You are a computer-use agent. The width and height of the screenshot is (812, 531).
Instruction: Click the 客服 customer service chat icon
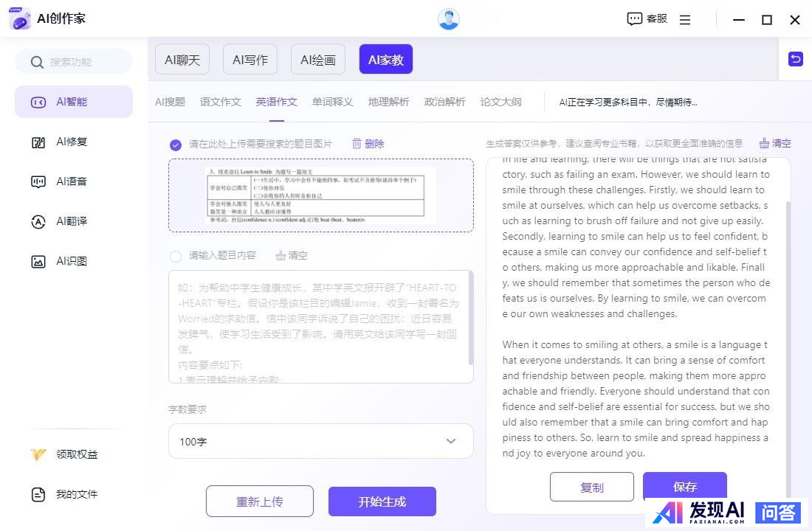[x=634, y=19]
